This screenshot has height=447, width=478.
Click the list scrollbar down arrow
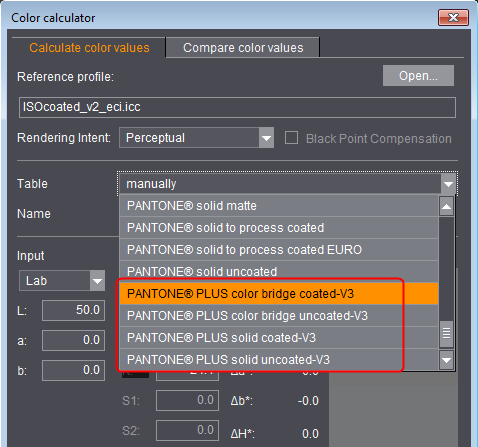pos(446,360)
